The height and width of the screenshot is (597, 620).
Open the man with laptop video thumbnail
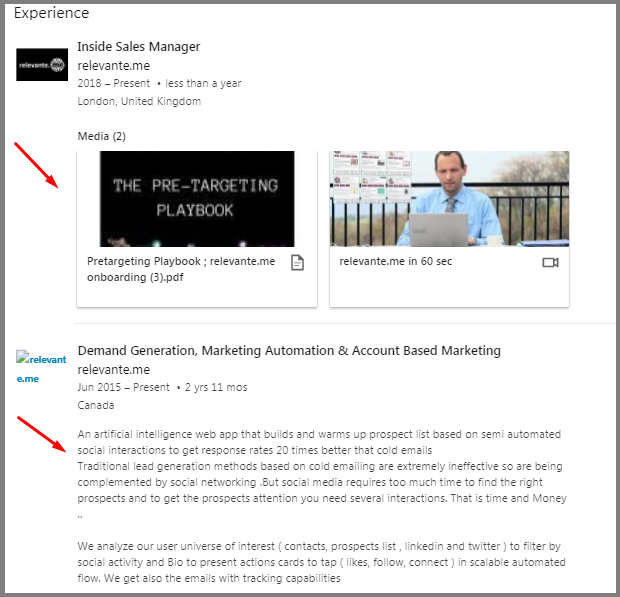pos(449,198)
